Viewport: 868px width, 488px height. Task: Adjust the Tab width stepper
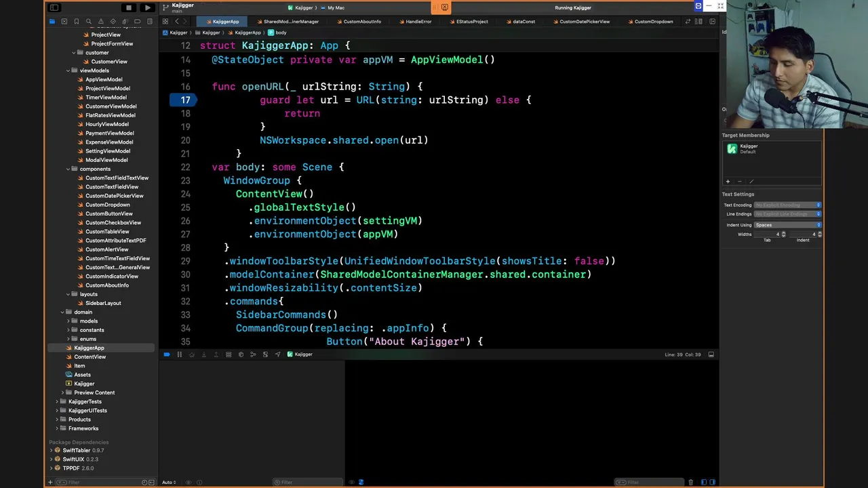(x=783, y=235)
